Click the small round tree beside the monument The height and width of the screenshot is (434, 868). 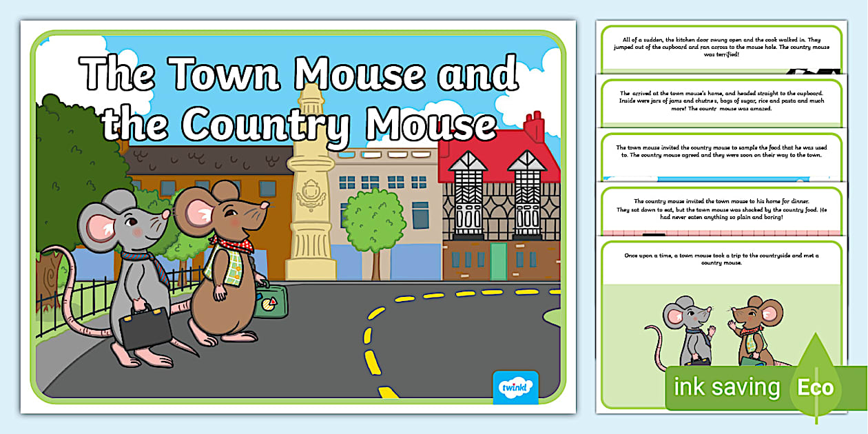coord(373,227)
